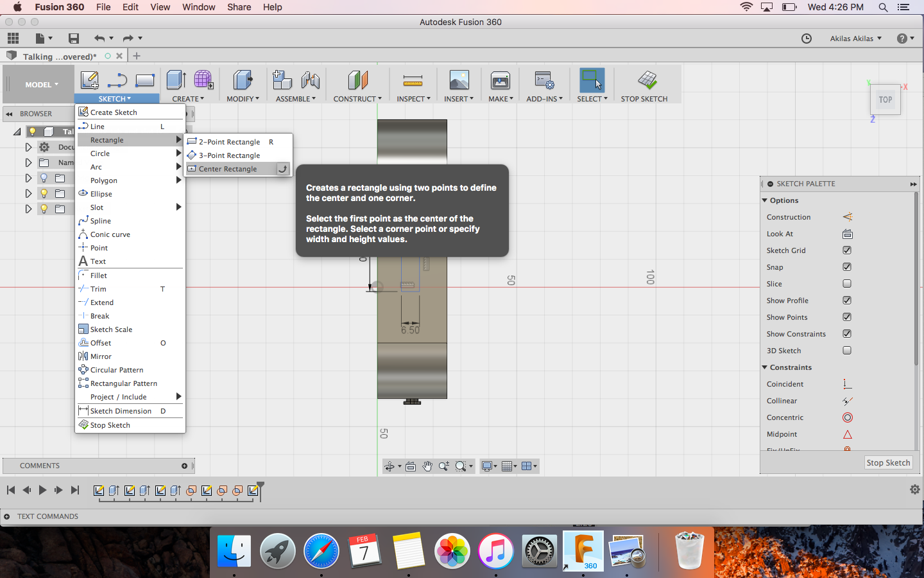This screenshot has height=578, width=924.
Task: Click the job status clock icon
Action: pyautogui.click(x=807, y=39)
